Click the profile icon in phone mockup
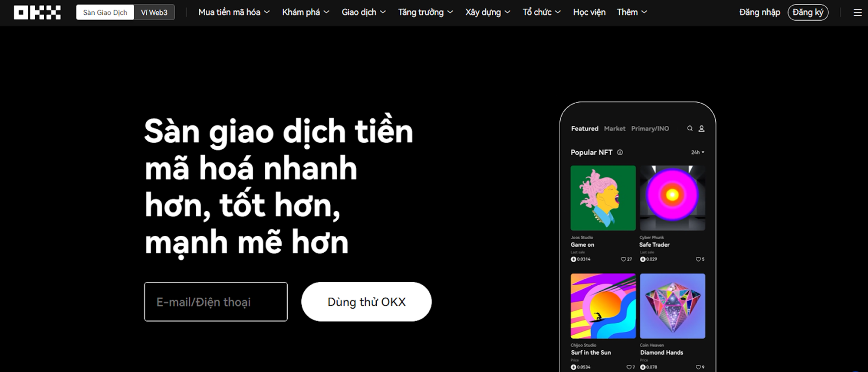Screen dimensions: 868x372 tap(701, 129)
